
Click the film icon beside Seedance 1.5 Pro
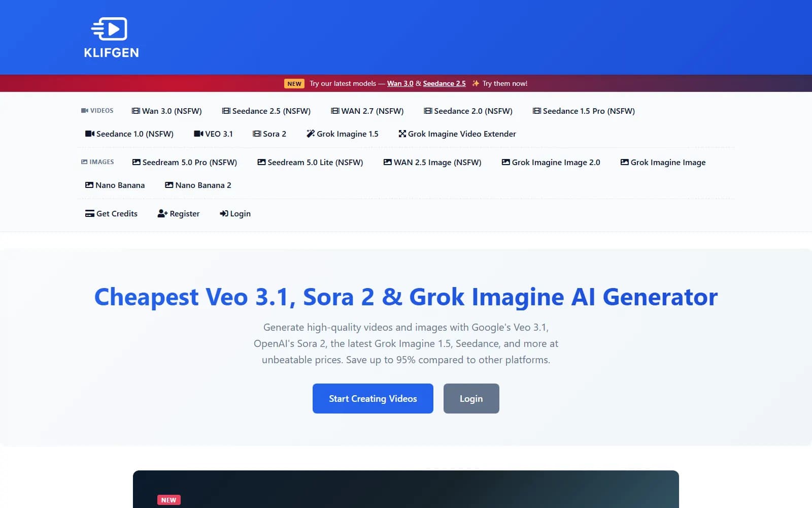(x=537, y=111)
